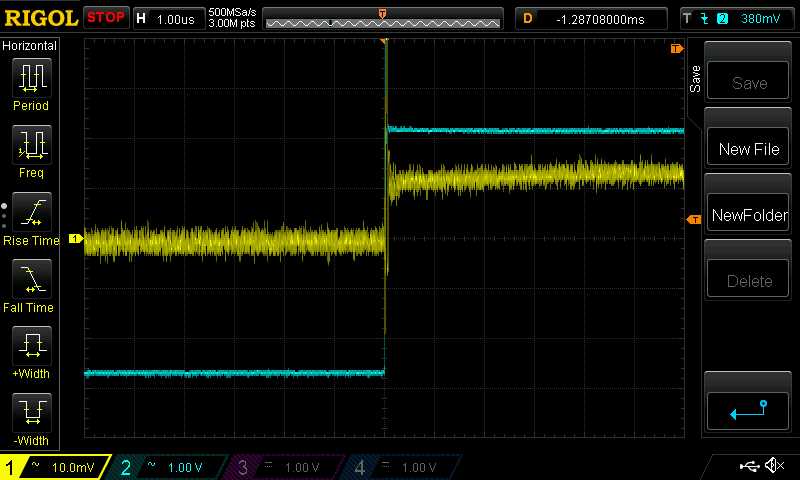Click the trigger level 380mV readout
800x480 pixels.
click(760, 19)
